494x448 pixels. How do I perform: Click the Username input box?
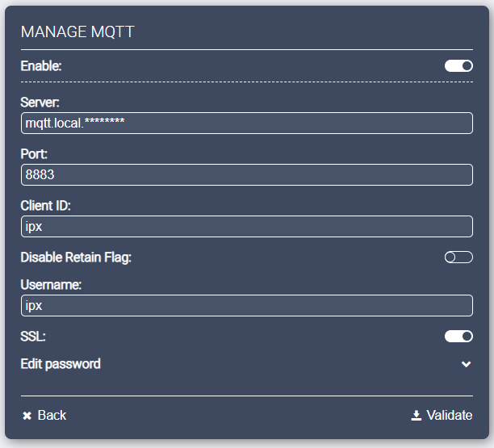(246, 306)
